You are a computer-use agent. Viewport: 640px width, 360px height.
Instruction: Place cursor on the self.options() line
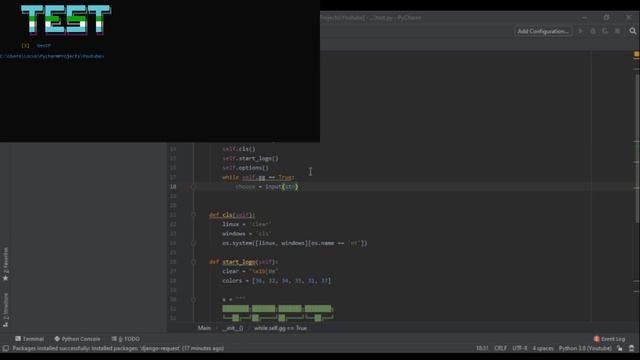[x=246, y=168]
